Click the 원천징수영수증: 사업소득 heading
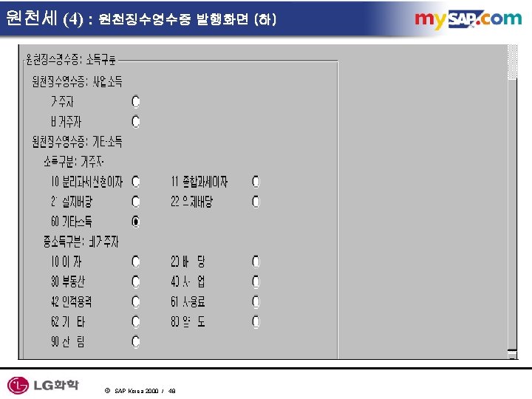Viewport: 532px width, 399px height. [77, 81]
